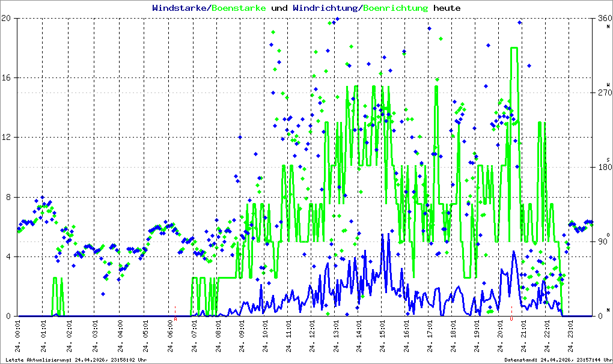Click the word "heute" in the title
Image resolution: width=613 pixels, height=364 pixels.
coord(447,8)
